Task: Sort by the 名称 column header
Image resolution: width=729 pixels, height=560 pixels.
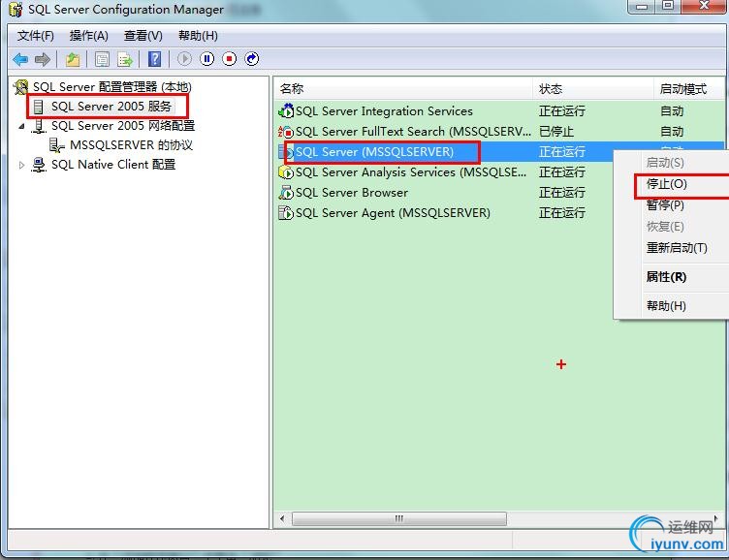Action: [402, 89]
